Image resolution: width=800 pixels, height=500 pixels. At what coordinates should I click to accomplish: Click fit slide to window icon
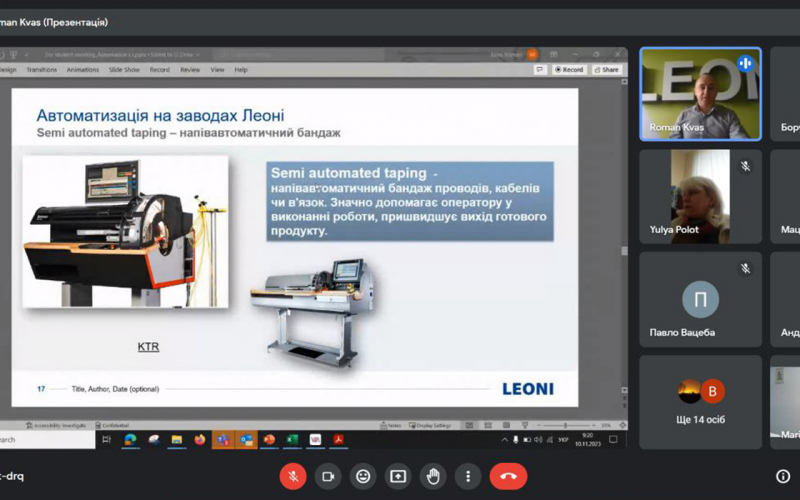tap(622, 425)
